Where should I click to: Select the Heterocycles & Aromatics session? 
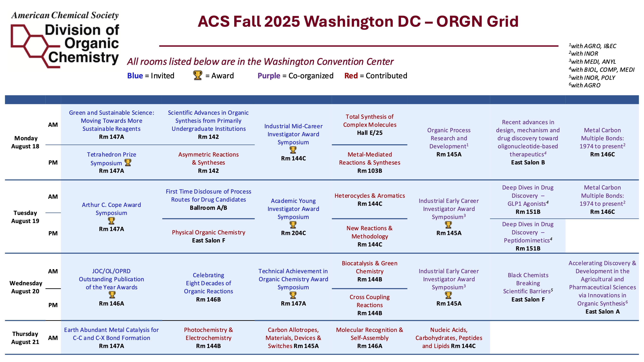(x=369, y=196)
